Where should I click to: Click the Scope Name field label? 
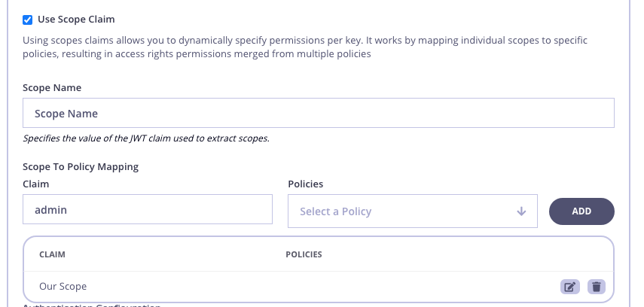tap(52, 88)
